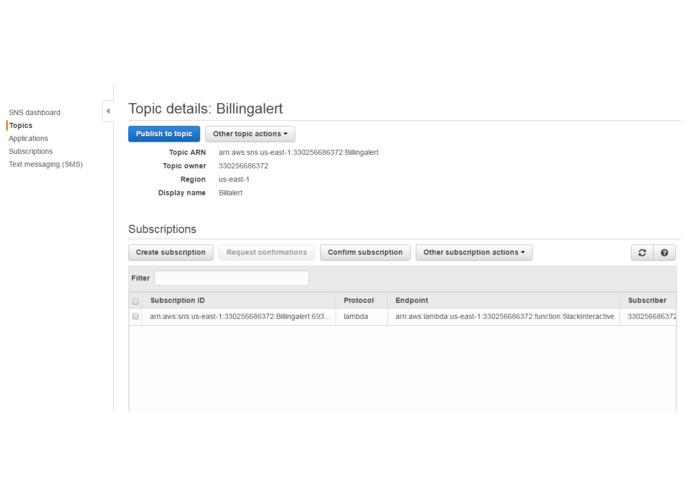
Task: Select all subscriptions header checkbox
Action: pyautogui.click(x=136, y=301)
